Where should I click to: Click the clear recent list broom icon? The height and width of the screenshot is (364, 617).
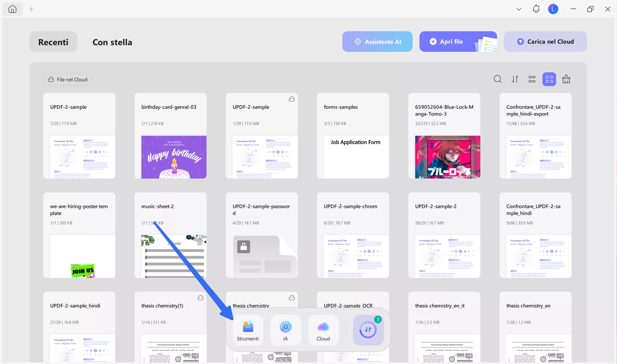(566, 79)
